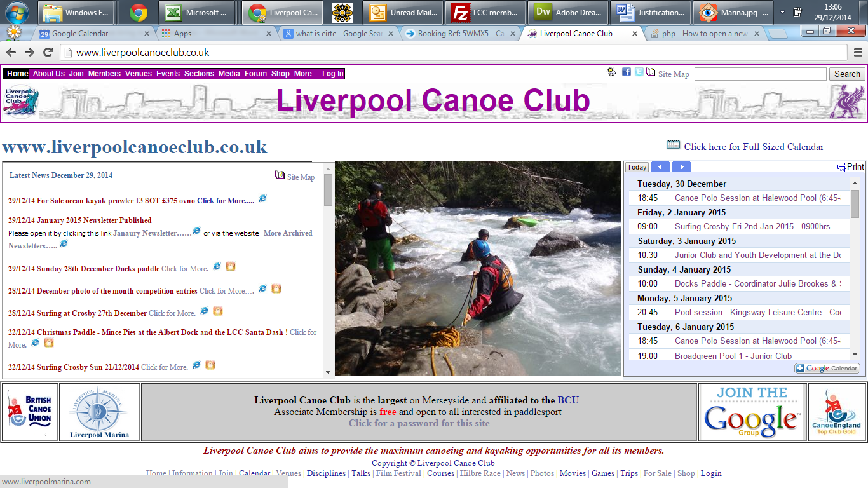Open the Marina.jpg taskbar window

(x=734, y=12)
